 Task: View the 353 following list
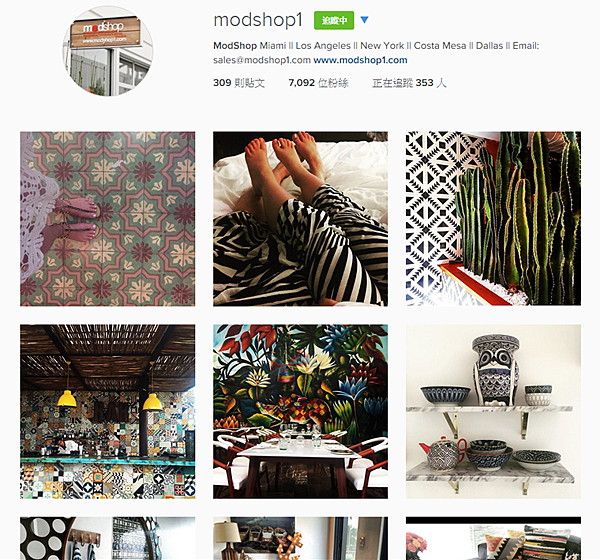click(x=409, y=83)
